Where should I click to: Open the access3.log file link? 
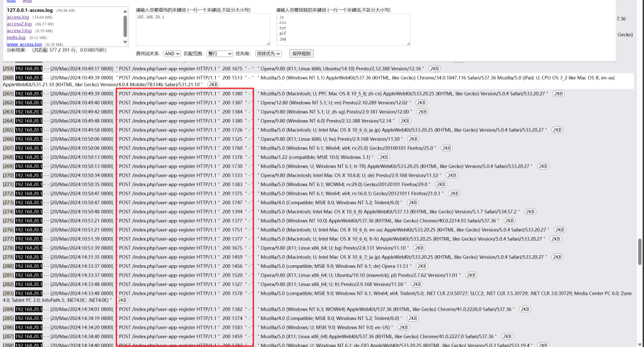pyautogui.click(x=19, y=31)
